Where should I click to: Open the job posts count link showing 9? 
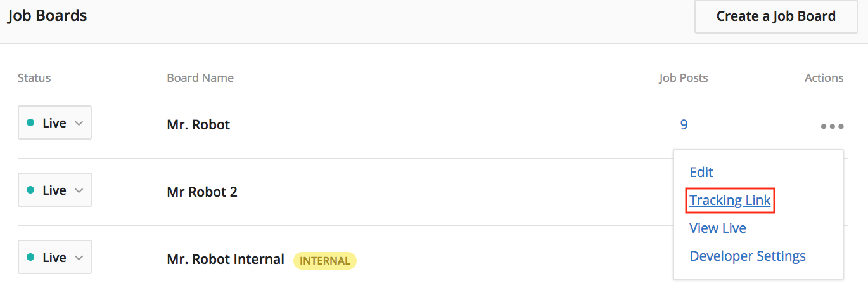(684, 124)
